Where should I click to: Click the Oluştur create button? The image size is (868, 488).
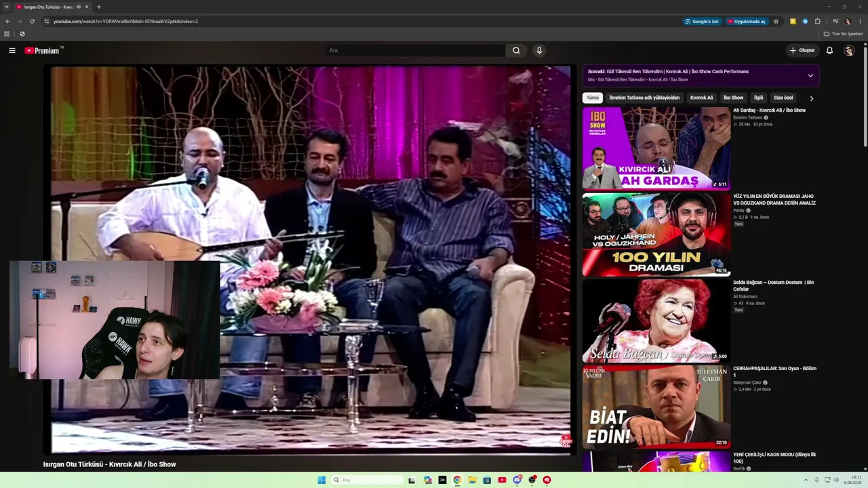(802, 50)
